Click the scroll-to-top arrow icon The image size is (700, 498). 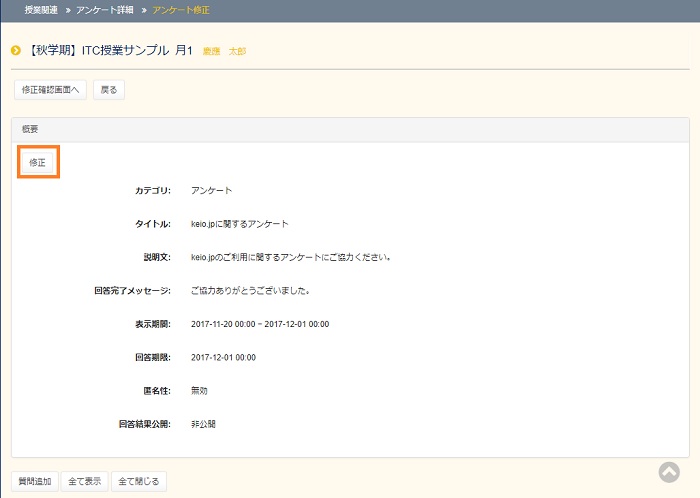[669, 472]
